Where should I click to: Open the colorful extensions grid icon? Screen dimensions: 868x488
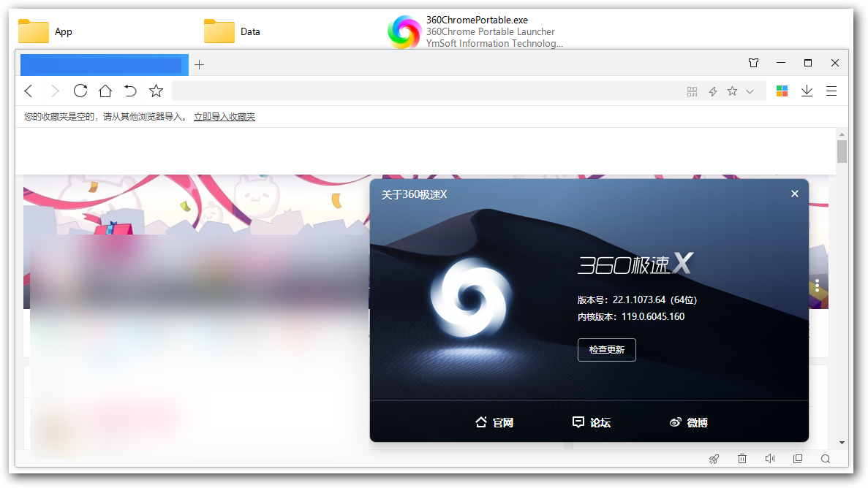tap(782, 91)
